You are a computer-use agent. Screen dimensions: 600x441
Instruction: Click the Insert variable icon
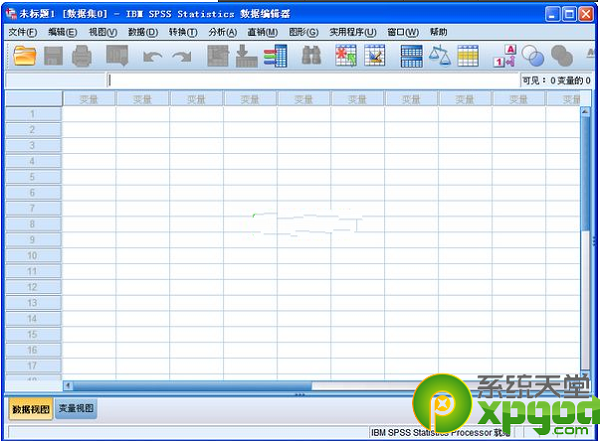(375, 56)
